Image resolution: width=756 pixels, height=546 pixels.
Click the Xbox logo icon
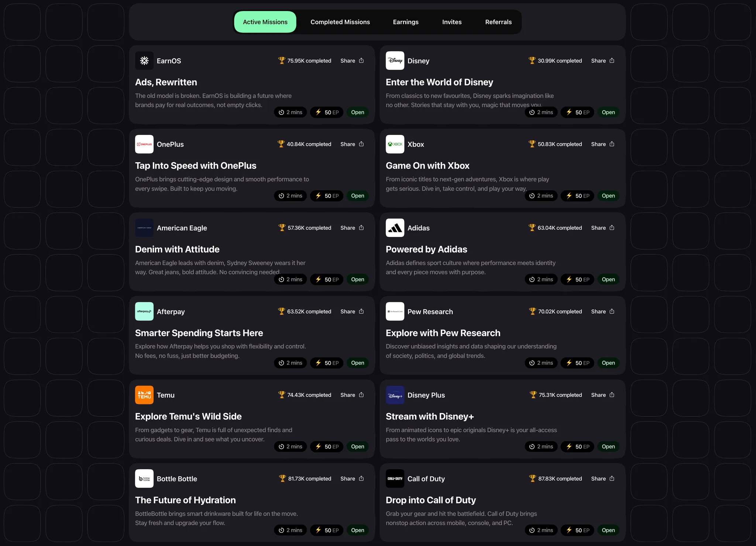(395, 144)
